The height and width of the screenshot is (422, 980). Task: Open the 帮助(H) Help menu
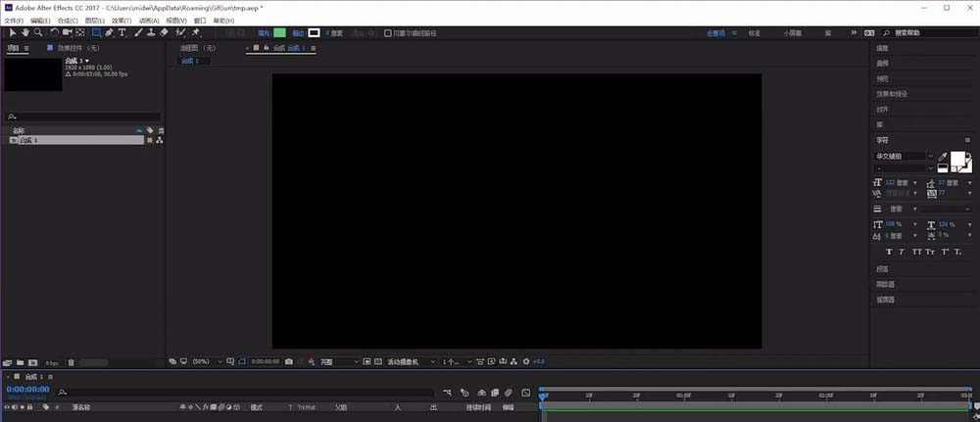[x=223, y=21]
